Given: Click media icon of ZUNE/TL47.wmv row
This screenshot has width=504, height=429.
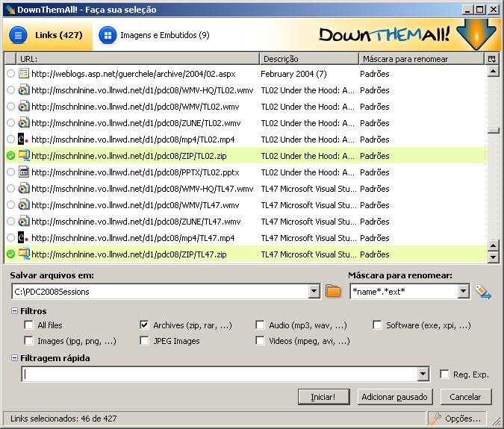Looking at the screenshot, I should 24,221.
